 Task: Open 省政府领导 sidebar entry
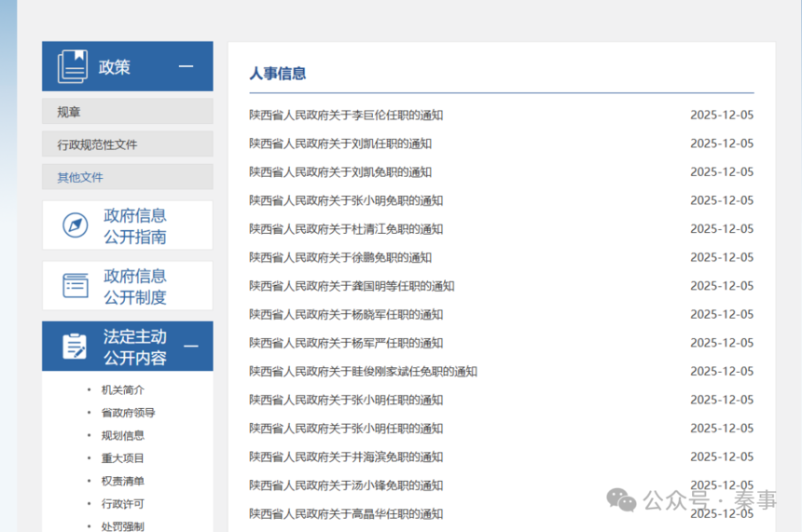[129, 413]
